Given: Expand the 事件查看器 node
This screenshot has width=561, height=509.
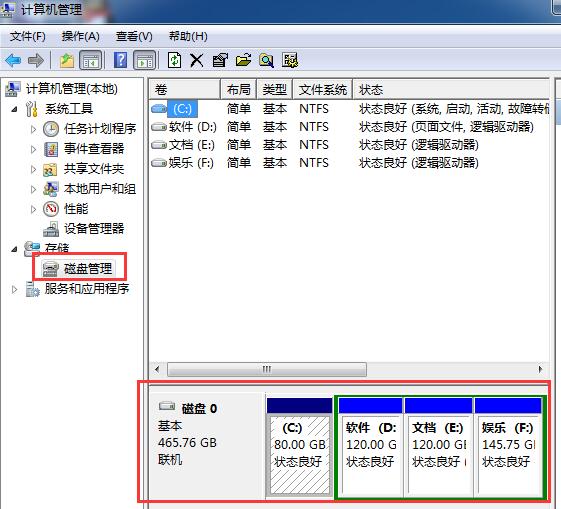Looking at the screenshot, I should point(33,149).
